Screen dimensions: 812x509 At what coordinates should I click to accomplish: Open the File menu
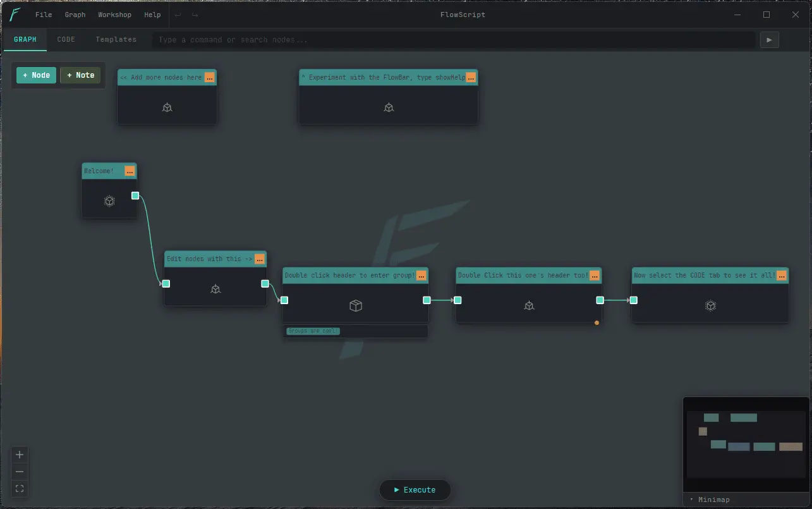[x=44, y=15]
